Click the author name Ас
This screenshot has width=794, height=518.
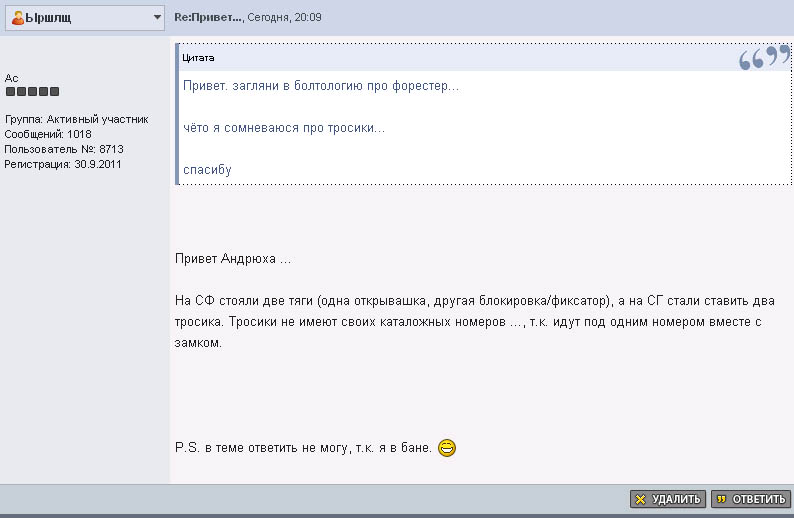tap(11, 77)
